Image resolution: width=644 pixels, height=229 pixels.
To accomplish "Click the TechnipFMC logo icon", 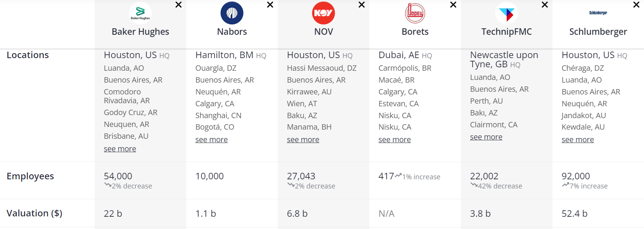I will pos(507,13).
